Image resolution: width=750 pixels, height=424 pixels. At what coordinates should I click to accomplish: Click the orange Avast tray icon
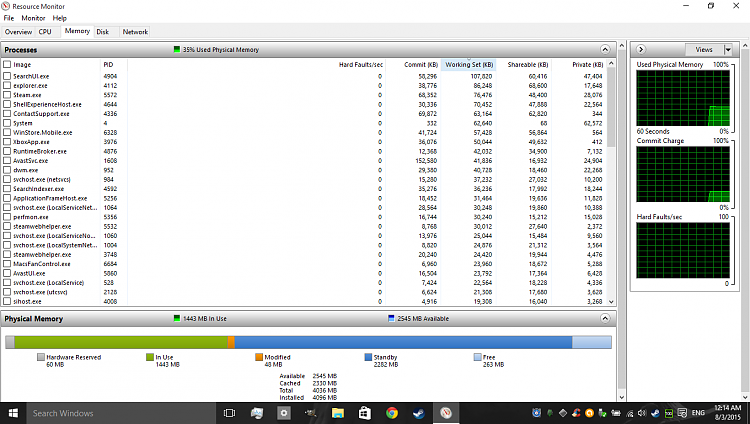click(x=589, y=413)
